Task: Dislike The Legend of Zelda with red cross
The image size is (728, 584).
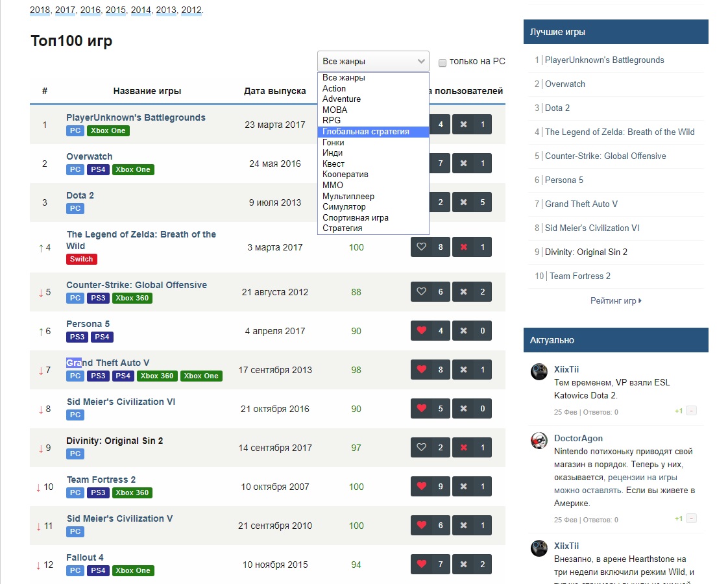Action: coord(463,247)
